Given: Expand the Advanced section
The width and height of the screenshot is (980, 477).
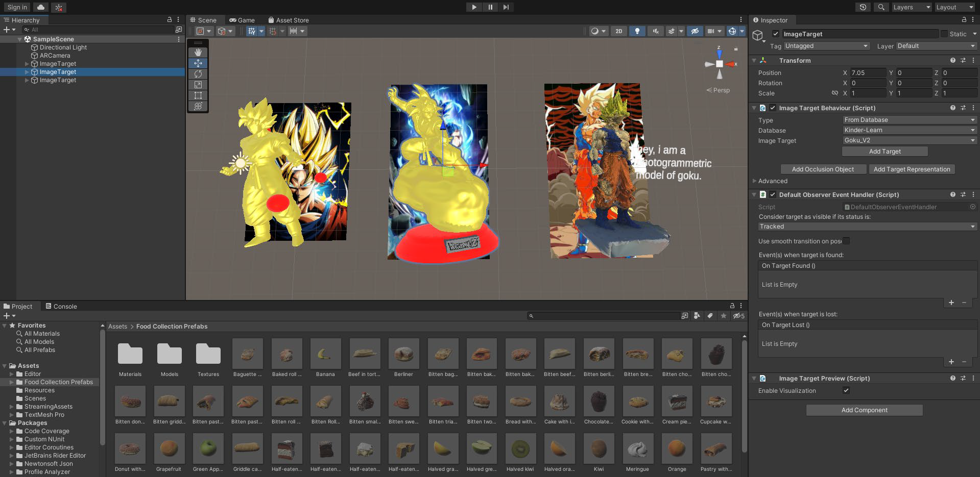Looking at the screenshot, I should (x=772, y=181).
